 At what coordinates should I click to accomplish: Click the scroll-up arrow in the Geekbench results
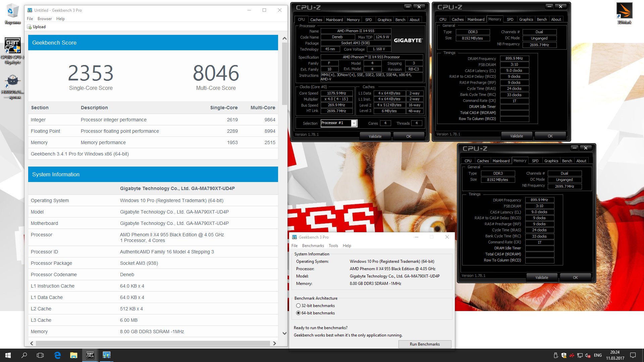click(284, 39)
